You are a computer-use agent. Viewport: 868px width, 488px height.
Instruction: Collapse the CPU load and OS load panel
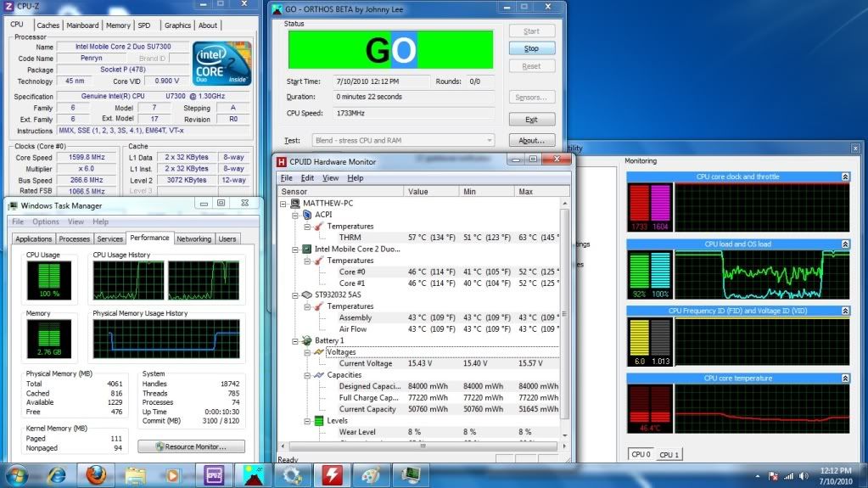pyautogui.click(x=845, y=244)
